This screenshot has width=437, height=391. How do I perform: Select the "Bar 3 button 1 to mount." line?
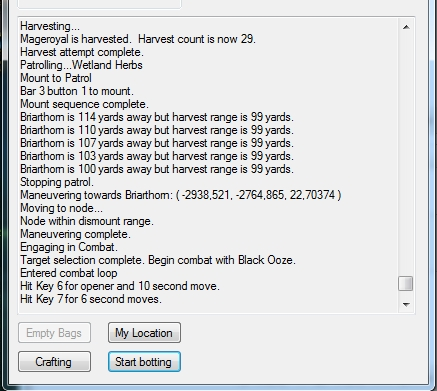[x=77, y=91]
